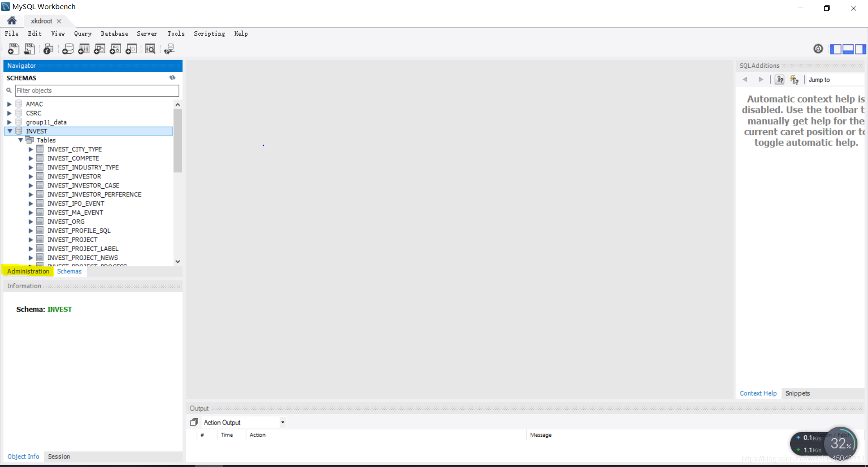Viewport: 868px width, 467px height.
Task: Expand the INVEST_CITY_TYPE table
Action: tap(31, 149)
